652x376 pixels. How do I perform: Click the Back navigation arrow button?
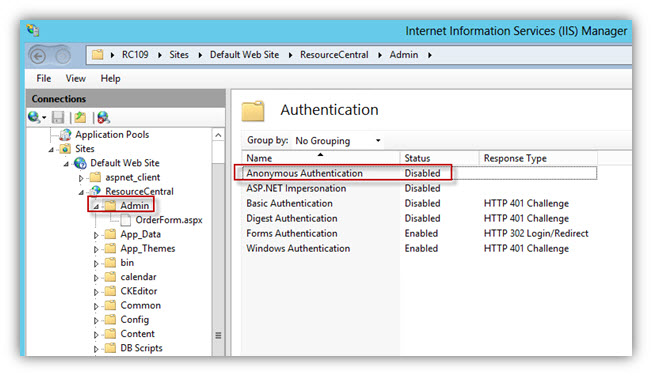coord(38,56)
